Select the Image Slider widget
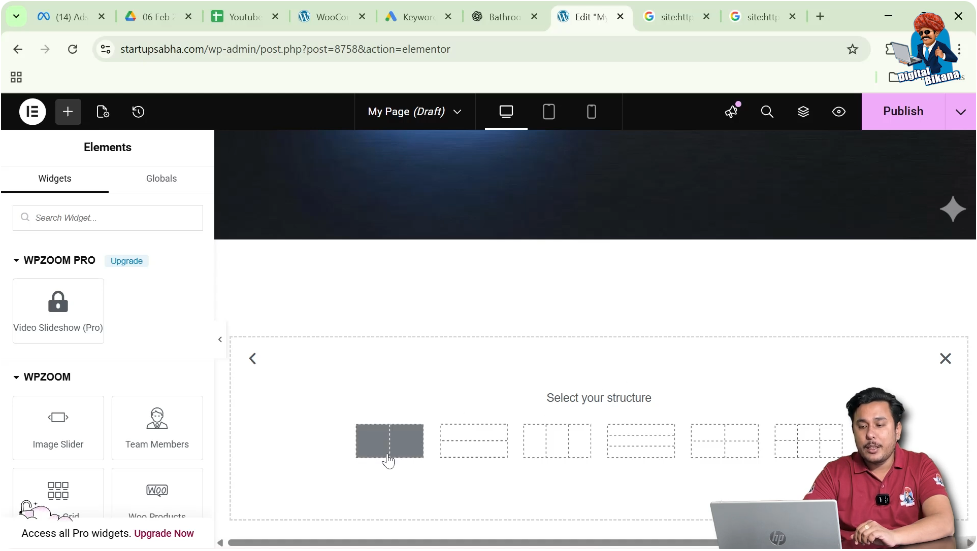The height and width of the screenshot is (551, 977). (x=58, y=428)
